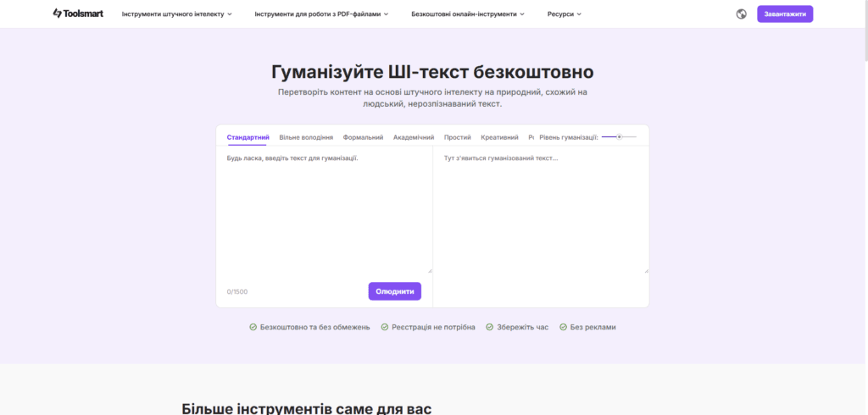Click the green checkmark beside 'Безкоштовно та без обмежень'
The width and height of the screenshot is (868, 415).
pos(253,327)
